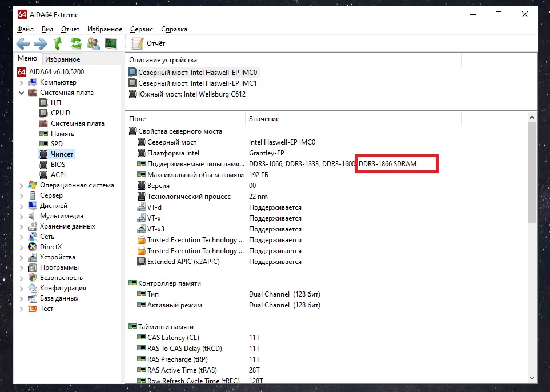Image resolution: width=550 pixels, height=392 pixels.
Task: Open the Отчёт menu in menu bar
Action: [x=70, y=29]
